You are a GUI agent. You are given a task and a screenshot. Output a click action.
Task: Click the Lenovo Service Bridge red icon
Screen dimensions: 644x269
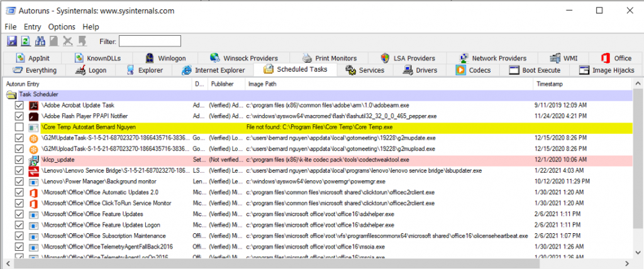point(33,170)
